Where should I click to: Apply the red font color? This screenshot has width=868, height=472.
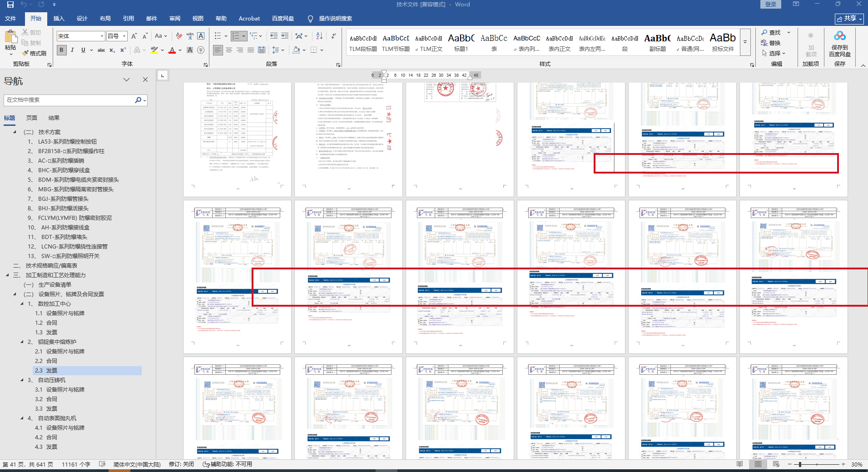[172, 50]
